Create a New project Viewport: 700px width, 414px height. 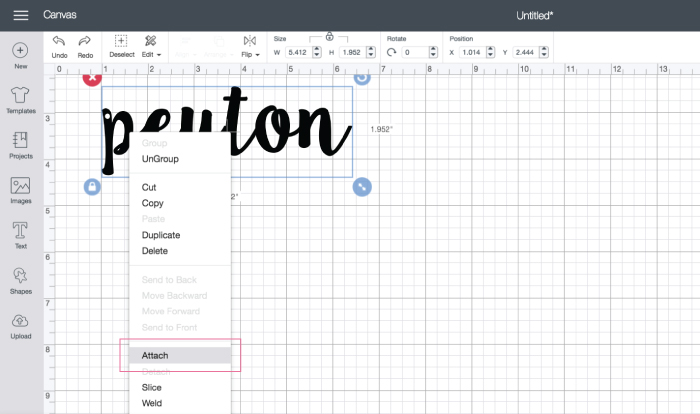20,56
